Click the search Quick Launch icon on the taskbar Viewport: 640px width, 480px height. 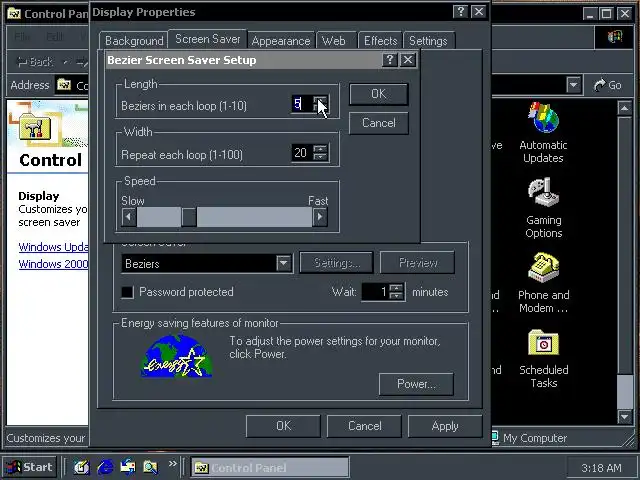pyautogui.click(x=151, y=467)
